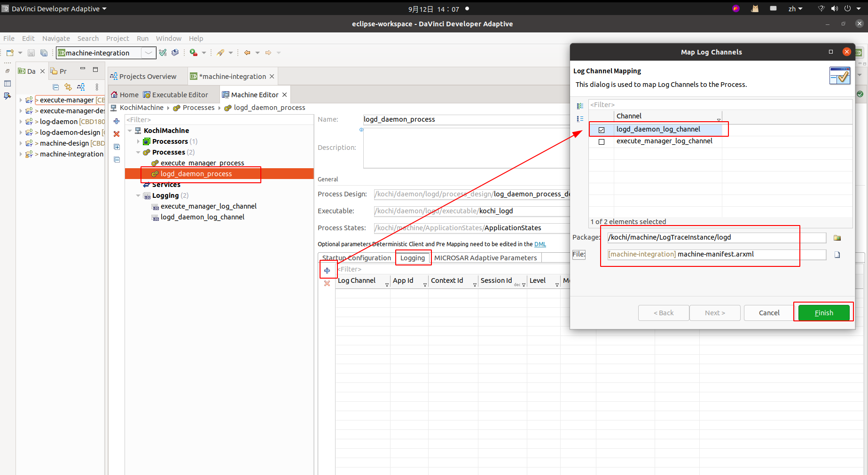Uncheck logd_daemon_log_channel checkbox

601,130
